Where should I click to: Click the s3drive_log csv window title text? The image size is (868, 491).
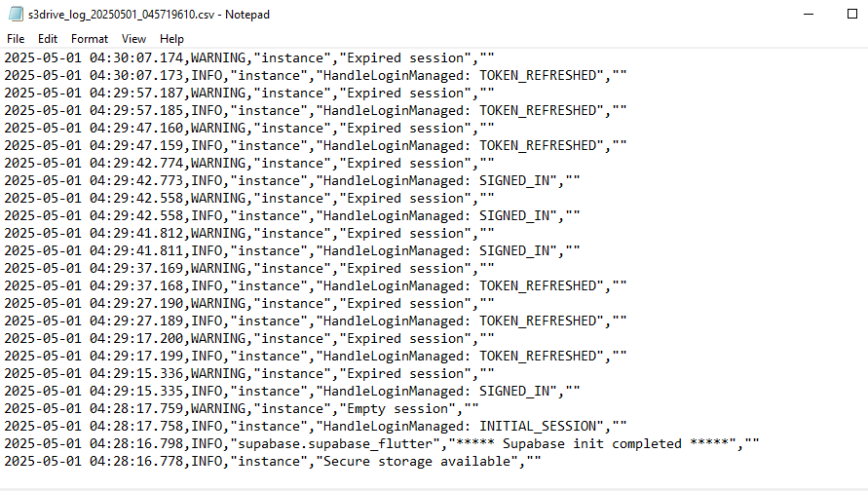click(149, 15)
